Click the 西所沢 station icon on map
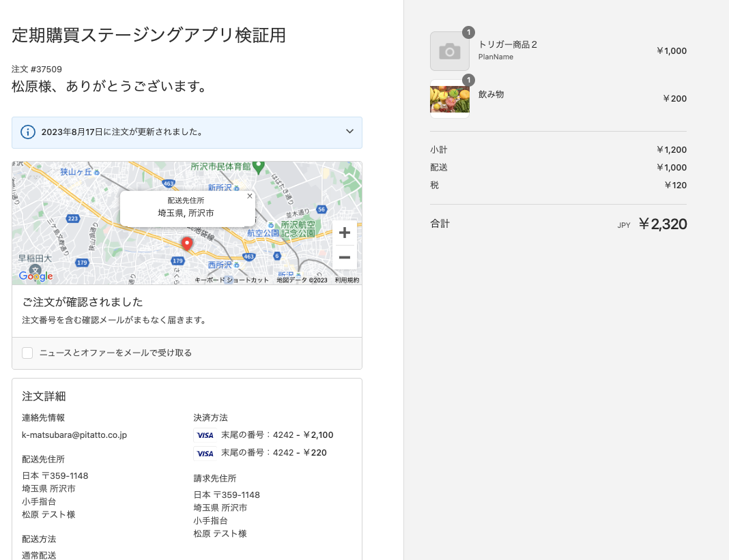This screenshot has width=729, height=560. coord(238,265)
